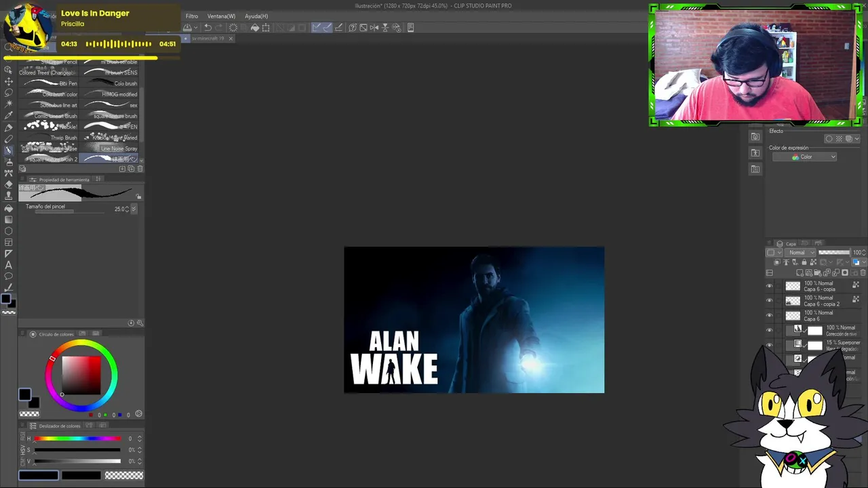
Task: Click the flip horizontal command icon
Action: [374, 28]
